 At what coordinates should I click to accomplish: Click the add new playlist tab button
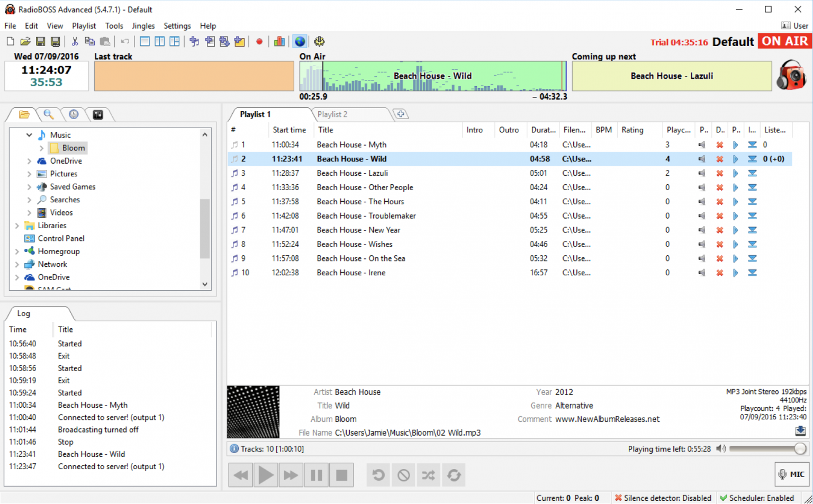401,113
